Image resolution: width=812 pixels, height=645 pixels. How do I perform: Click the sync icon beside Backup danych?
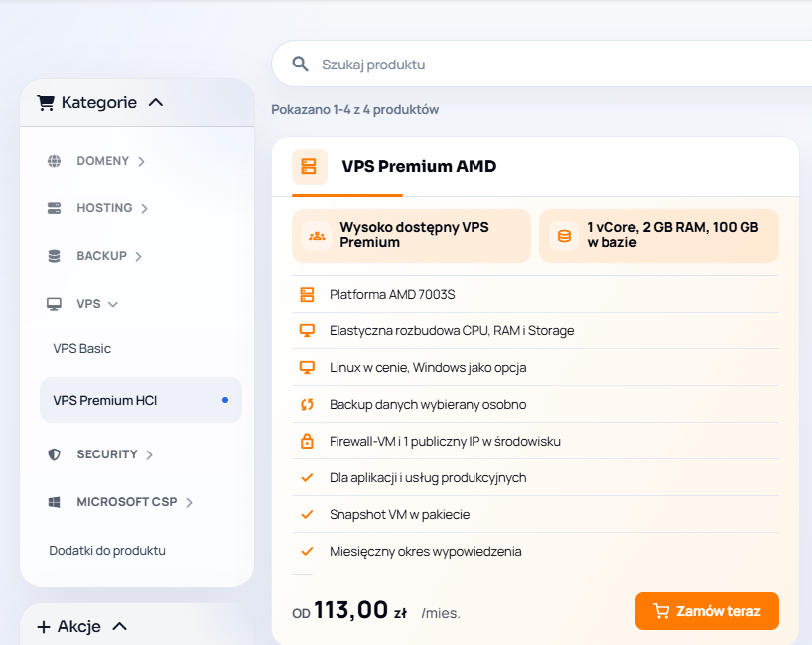[307, 404]
